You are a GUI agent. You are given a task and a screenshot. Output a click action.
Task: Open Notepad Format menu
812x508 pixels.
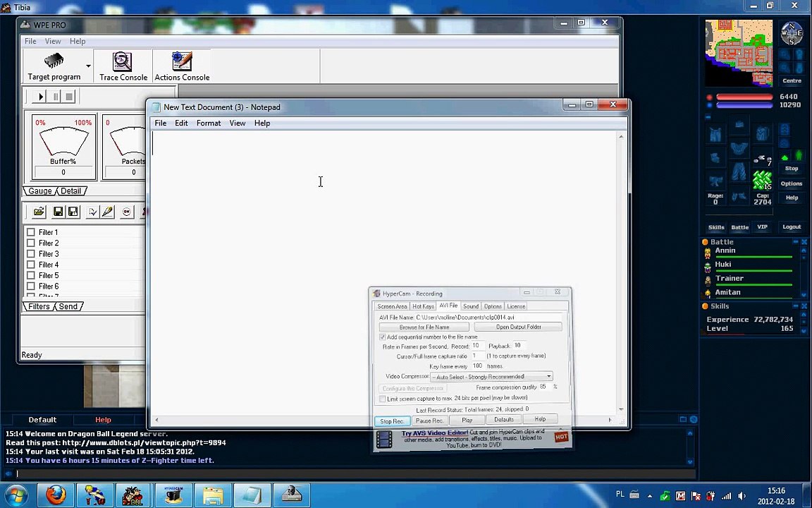[209, 123]
